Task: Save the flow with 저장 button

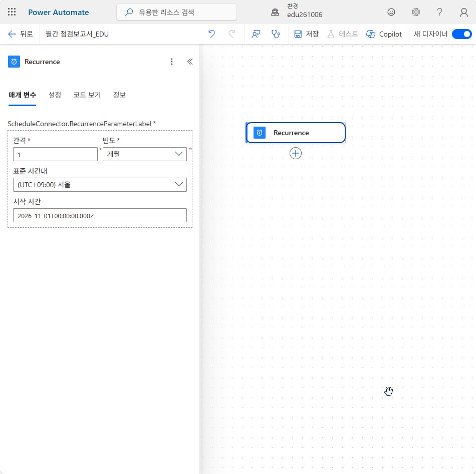Action: tap(306, 34)
